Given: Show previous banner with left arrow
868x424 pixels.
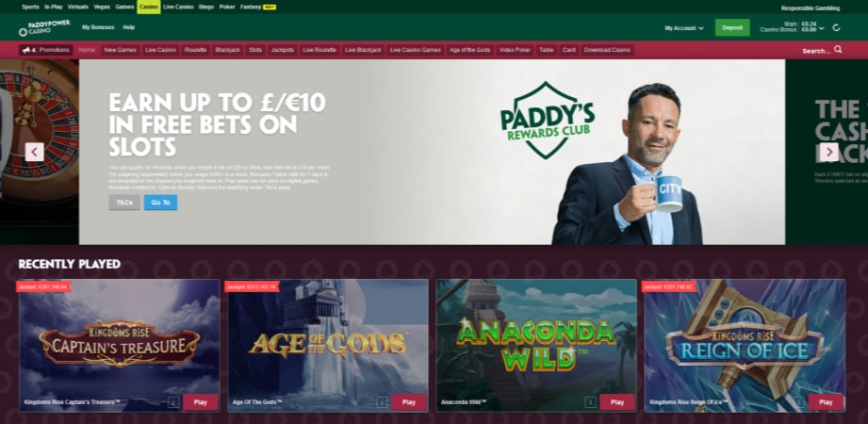Looking at the screenshot, I should tap(34, 152).
